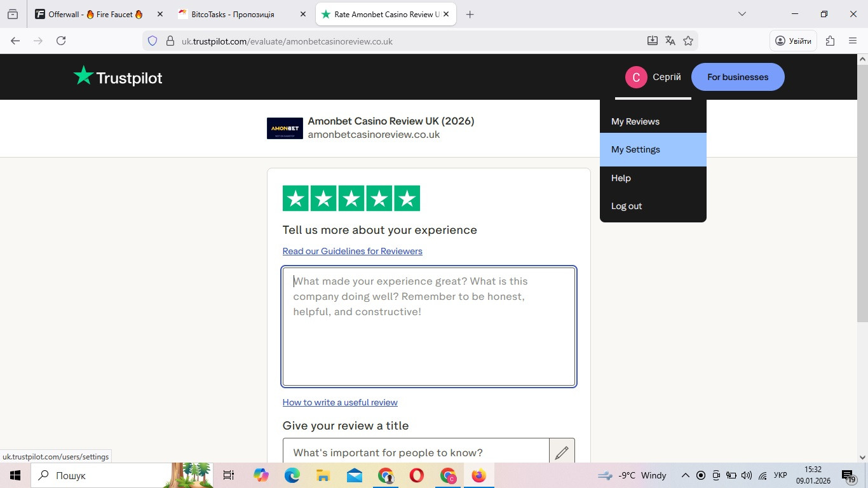The height and width of the screenshot is (488, 868).
Task: Select the second rating star
Action: point(323,198)
